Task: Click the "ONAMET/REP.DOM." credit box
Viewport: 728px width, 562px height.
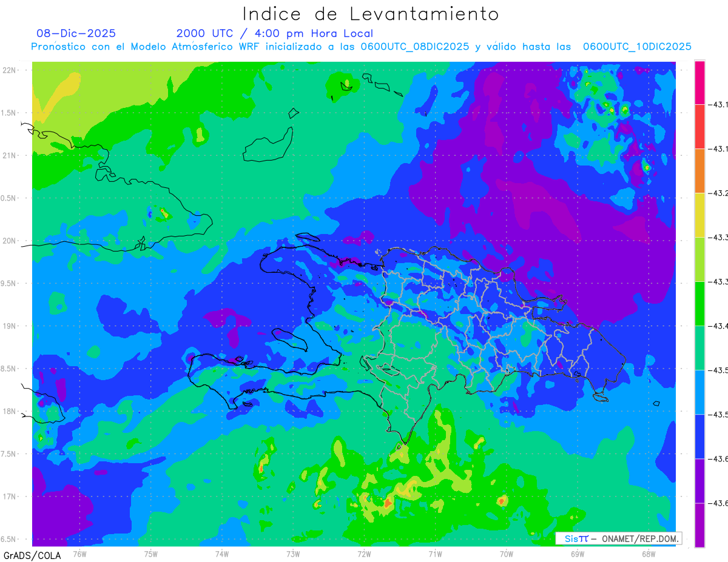Action: (618, 538)
